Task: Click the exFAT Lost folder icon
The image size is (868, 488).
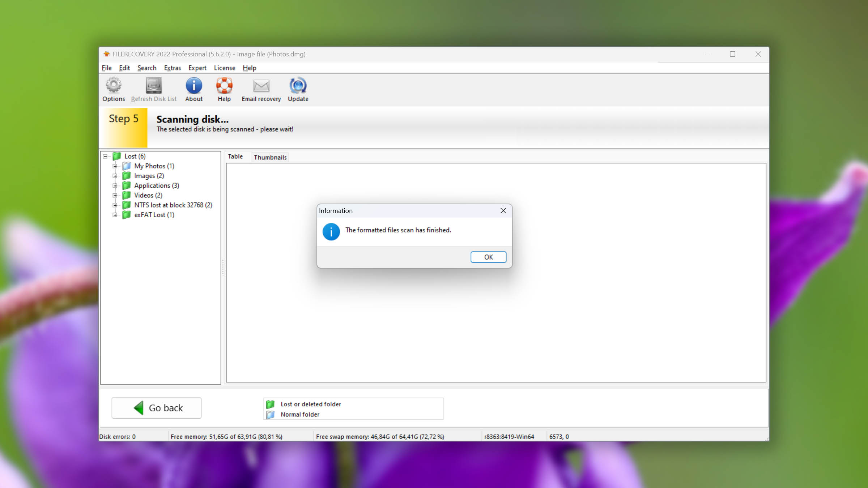Action: (127, 215)
